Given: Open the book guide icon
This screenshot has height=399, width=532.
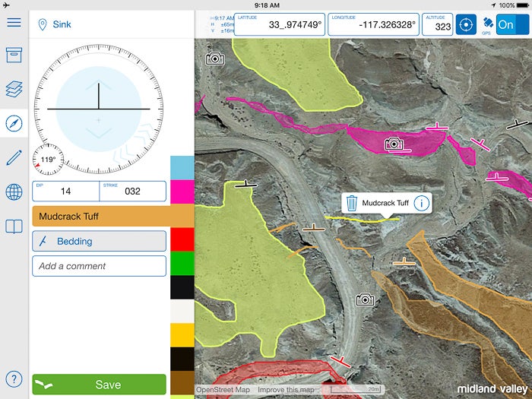Looking at the screenshot, I should 14,226.
